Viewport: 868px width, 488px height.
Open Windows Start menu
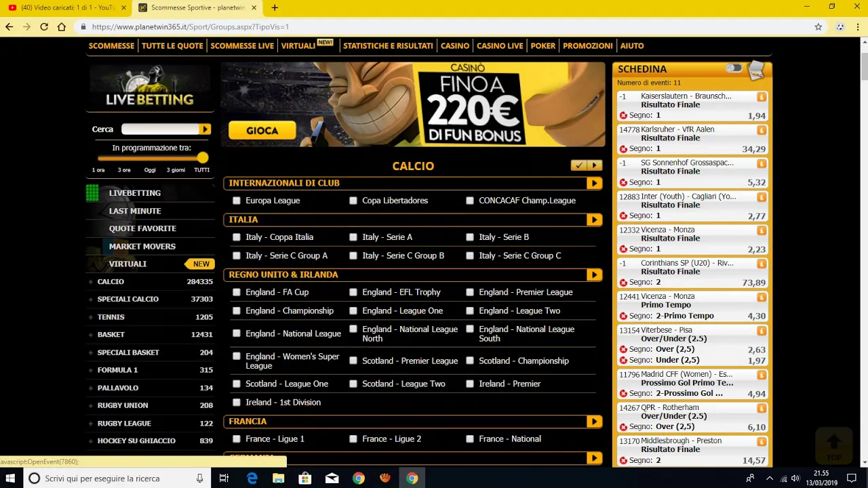click(11, 479)
